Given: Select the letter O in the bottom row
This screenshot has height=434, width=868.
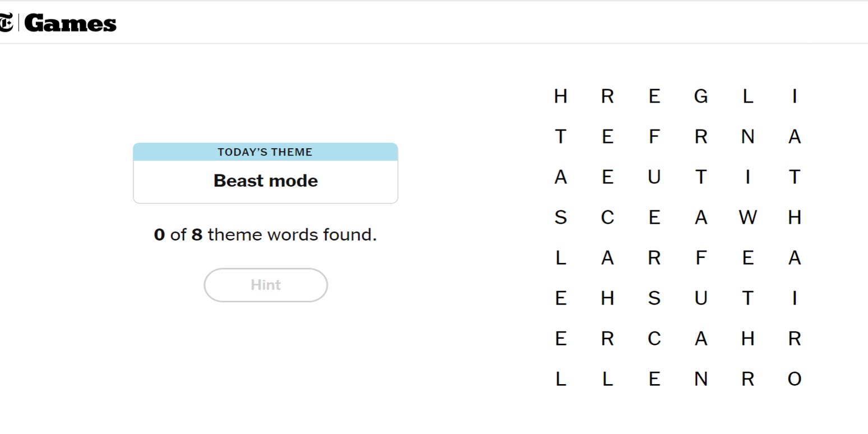Looking at the screenshot, I should pyautogui.click(x=794, y=379).
